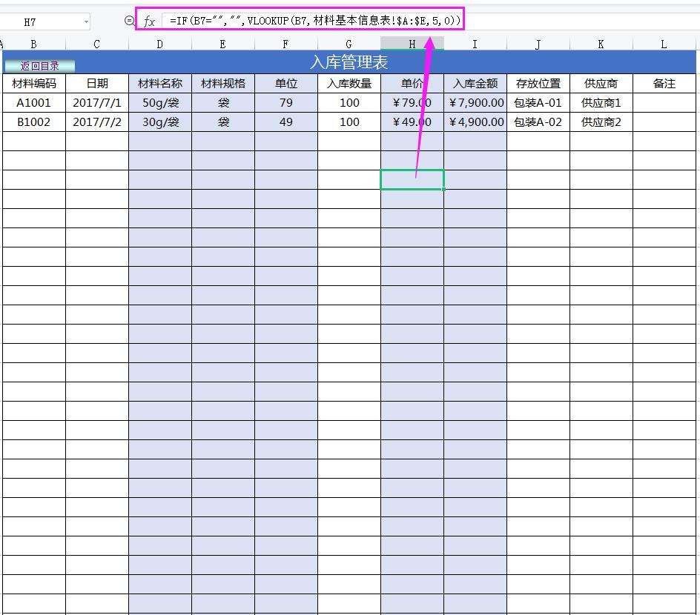Select column I header
The height and width of the screenshot is (615, 700).
point(475,44)
